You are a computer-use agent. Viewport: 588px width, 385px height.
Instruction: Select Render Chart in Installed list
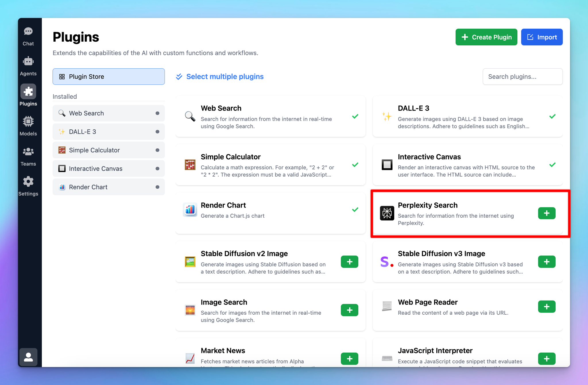tap(109, 187)
